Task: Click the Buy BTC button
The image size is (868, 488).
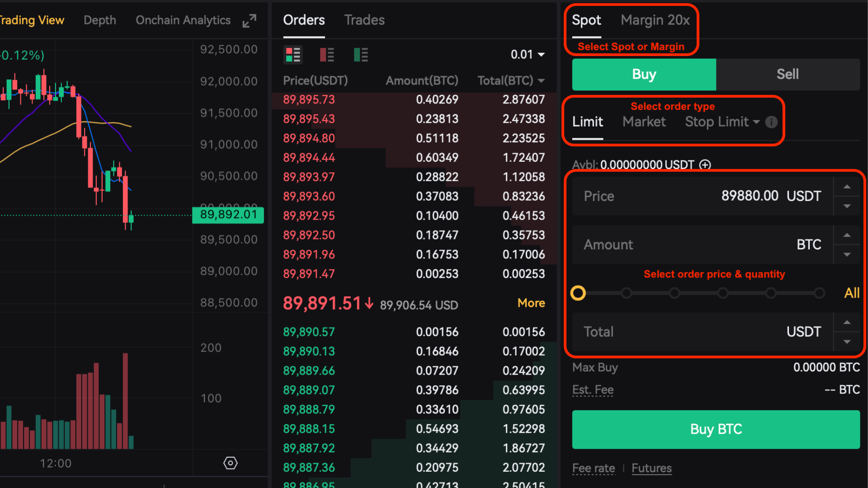Action: pos(715,429)
